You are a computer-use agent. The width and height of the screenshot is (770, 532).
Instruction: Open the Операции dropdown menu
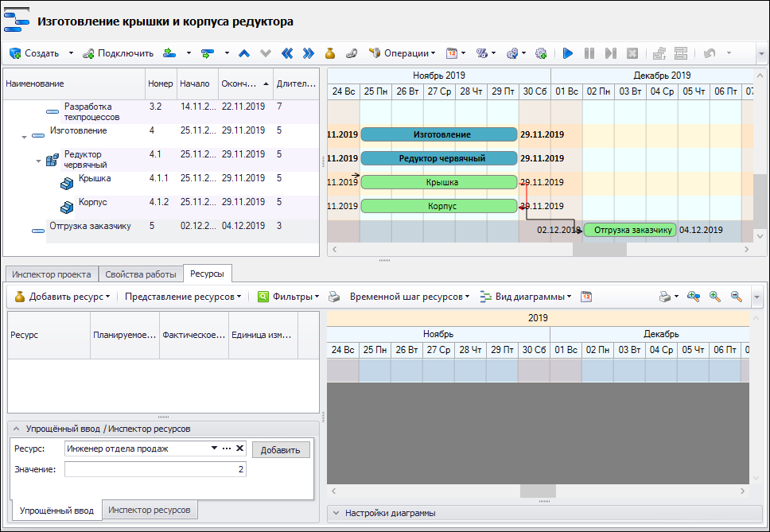(x=403, y=53)
